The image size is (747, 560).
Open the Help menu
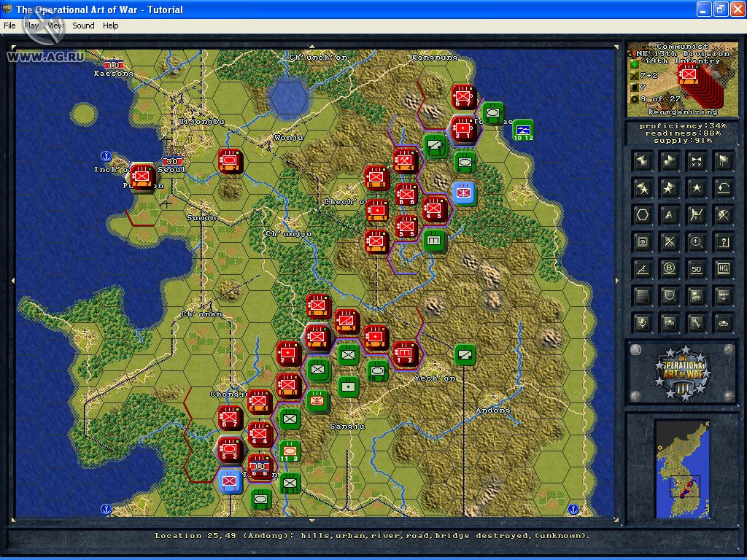click(111, 26)
